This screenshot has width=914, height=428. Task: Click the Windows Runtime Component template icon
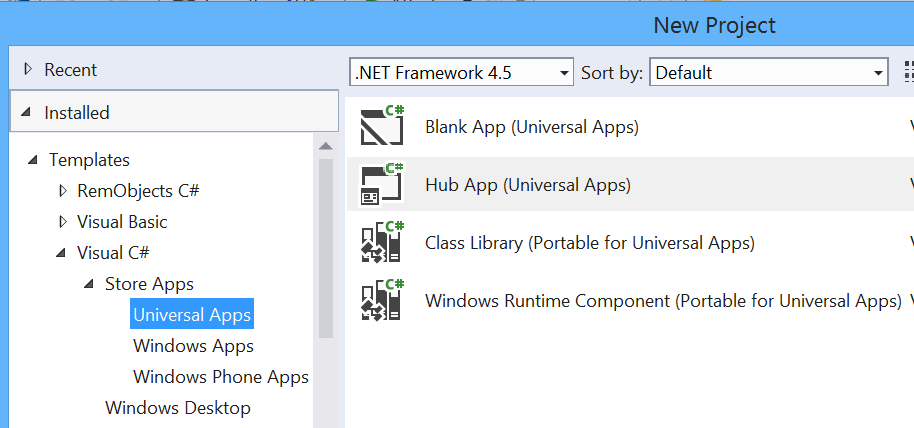pos(382,300)
